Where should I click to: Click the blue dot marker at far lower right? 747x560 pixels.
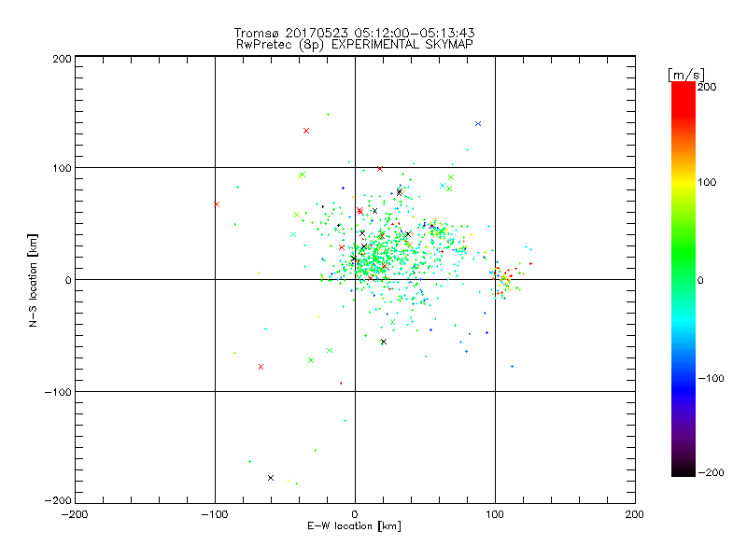pos(512,366)
